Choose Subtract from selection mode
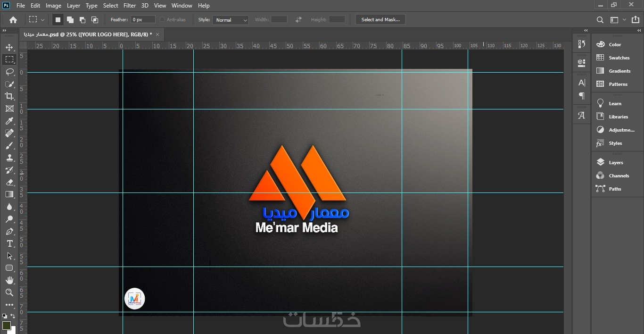This screenshot has width=644, height=334. pos(83,19)
